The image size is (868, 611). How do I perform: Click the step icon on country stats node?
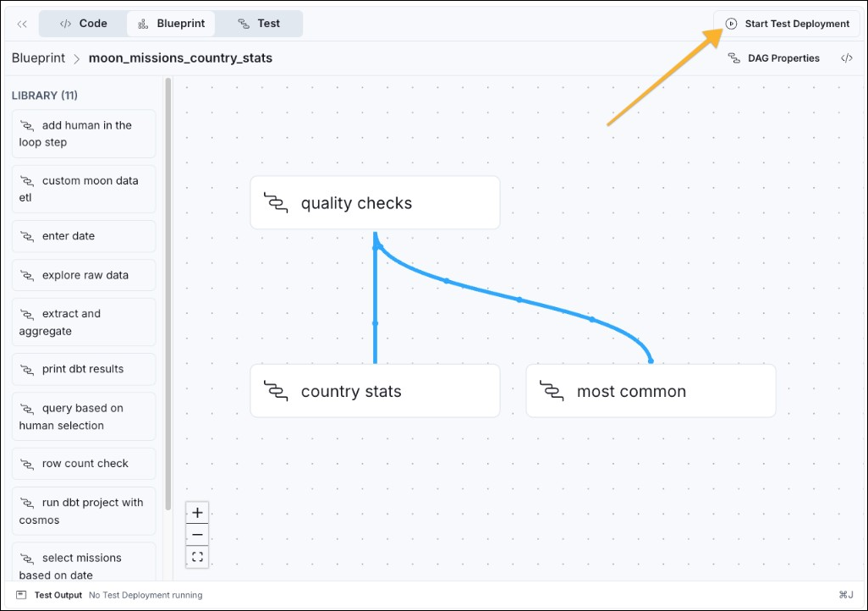277,390
